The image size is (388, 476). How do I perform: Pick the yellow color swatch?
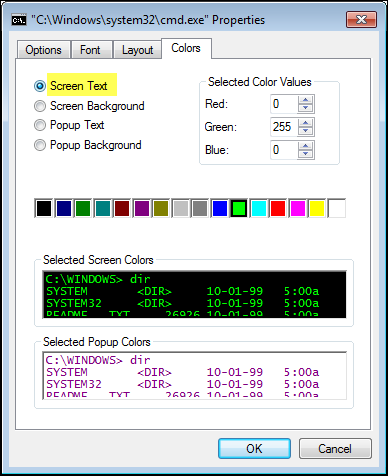tap(317, 208)
